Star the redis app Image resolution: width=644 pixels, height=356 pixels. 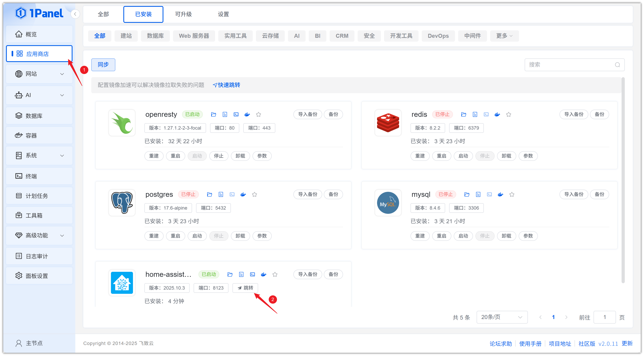[x=508, y=114]
